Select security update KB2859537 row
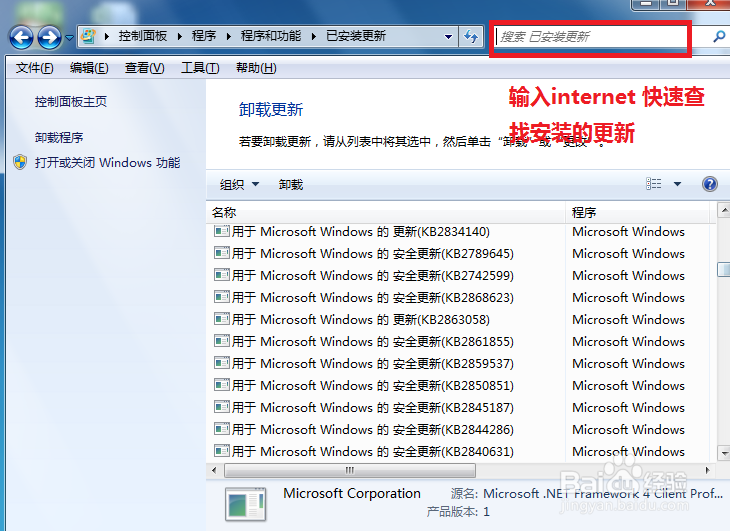The height and width of the screenshot is (531, 730). click(x=461, y=363)
